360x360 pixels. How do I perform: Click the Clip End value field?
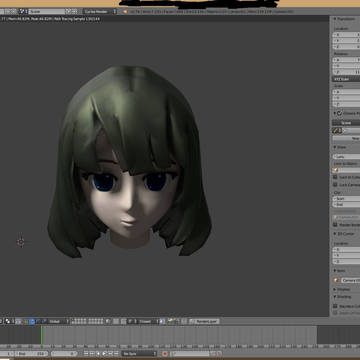click(x=346, y=204)
